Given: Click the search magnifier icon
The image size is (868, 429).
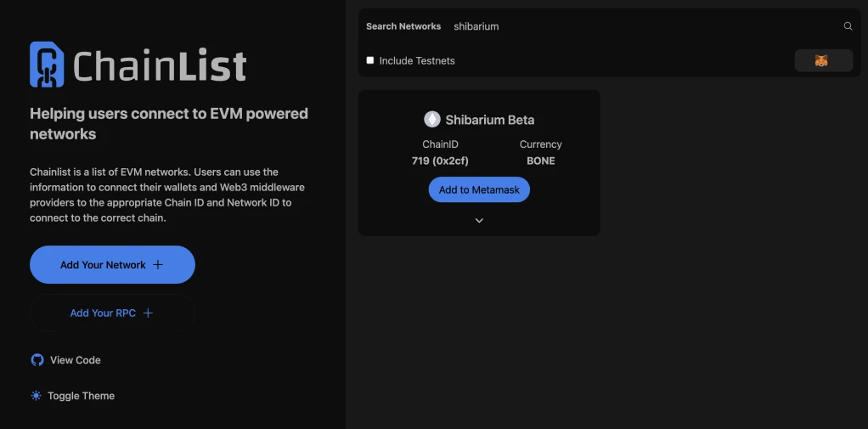Looking at the screenshot, I should point(848,26).
